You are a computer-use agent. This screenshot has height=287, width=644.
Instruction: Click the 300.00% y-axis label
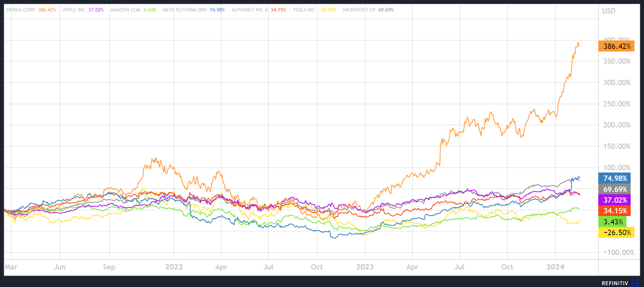[x=617, y=83]
